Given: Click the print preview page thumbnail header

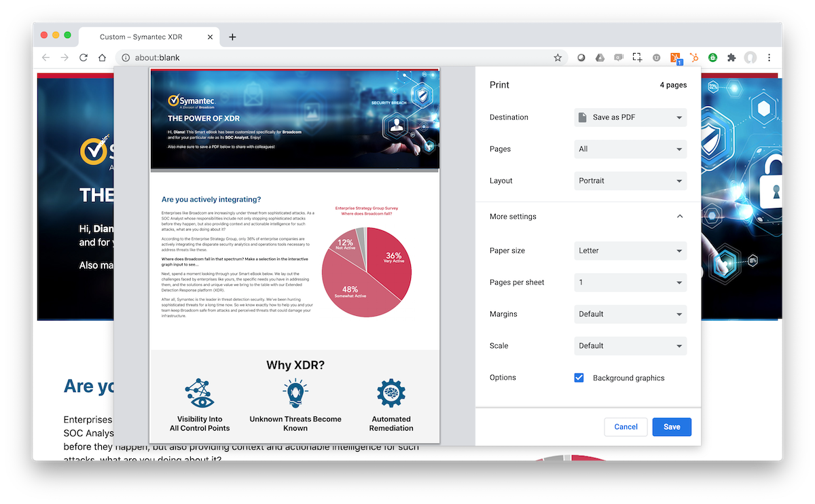Looking at the screenshot, I should tap(295, 119).
